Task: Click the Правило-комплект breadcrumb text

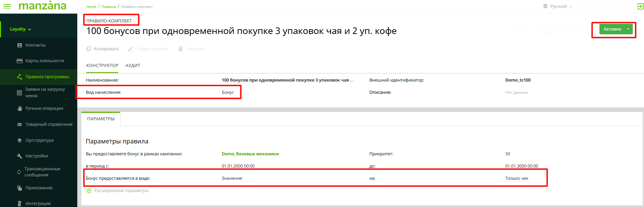Action: (x=137, y=6)
